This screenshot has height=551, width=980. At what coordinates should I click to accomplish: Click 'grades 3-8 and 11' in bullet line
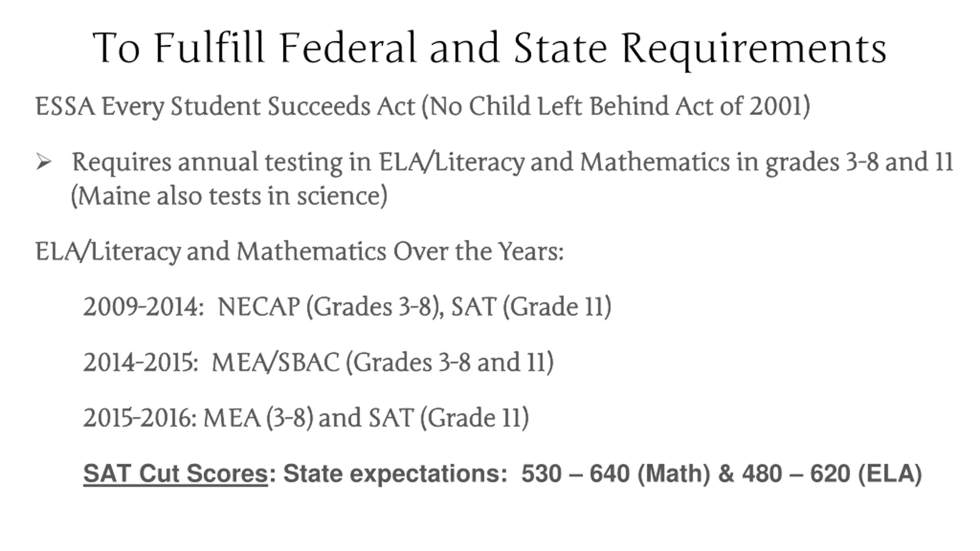click(859, 162)
